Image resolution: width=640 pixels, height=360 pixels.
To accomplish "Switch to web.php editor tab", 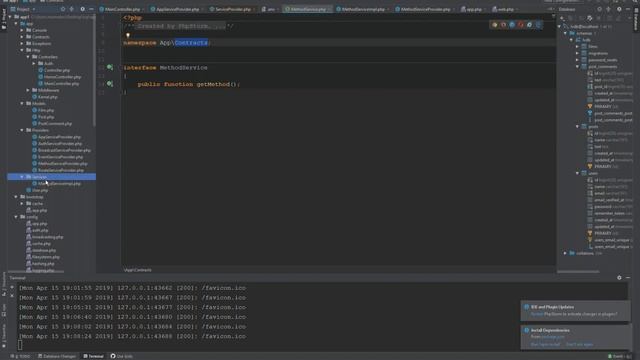I will coord(505,9).
